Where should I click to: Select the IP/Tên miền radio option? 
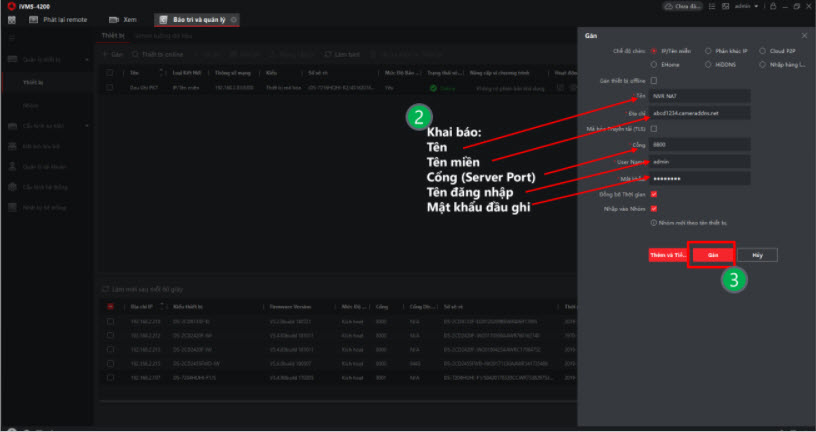tap(654, 50)
